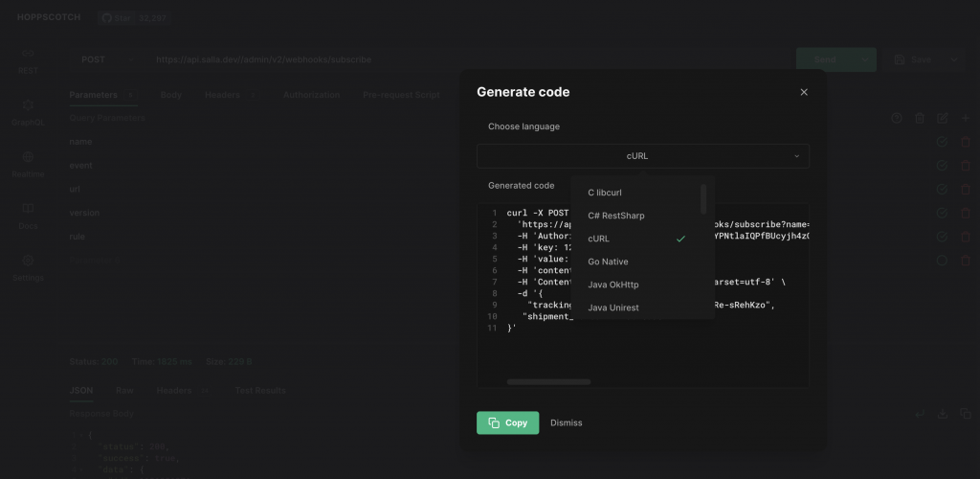Toggle the event parameter active check
This screenshot has width=980, height=479.
pyautogui.click(x=942, y=166)
